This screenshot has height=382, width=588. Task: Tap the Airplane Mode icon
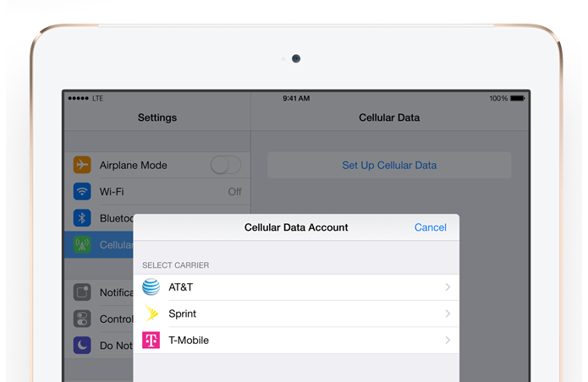(82, 165)
